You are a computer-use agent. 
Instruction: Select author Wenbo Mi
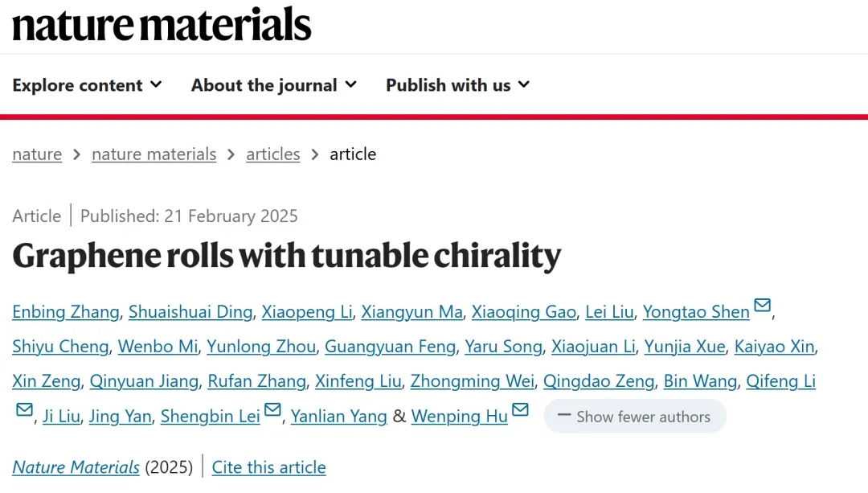pos(158,347)
